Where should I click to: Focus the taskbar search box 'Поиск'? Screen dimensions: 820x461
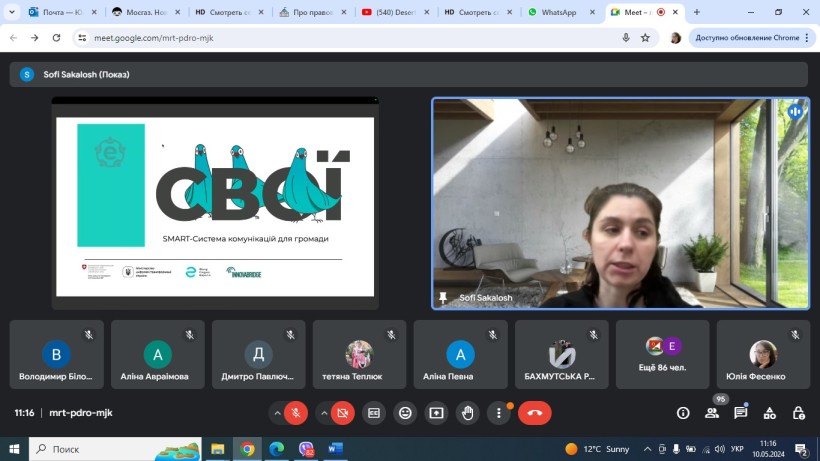(x=115, y=449)
